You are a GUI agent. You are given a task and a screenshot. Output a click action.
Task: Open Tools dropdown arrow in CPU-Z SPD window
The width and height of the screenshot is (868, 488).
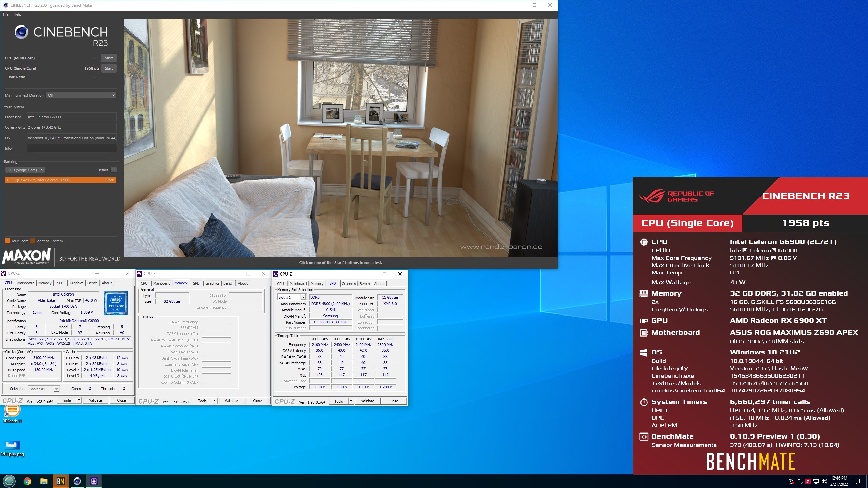pyautogui.click(x=351, y=401)
